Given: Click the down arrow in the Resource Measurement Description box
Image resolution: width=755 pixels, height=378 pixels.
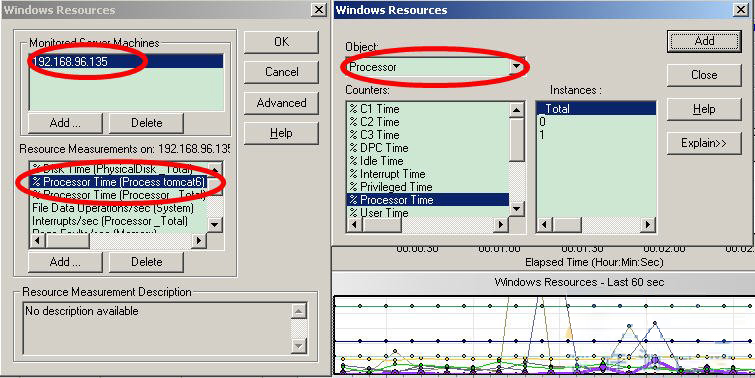Looking at the screenshot, I should point(299,345).
